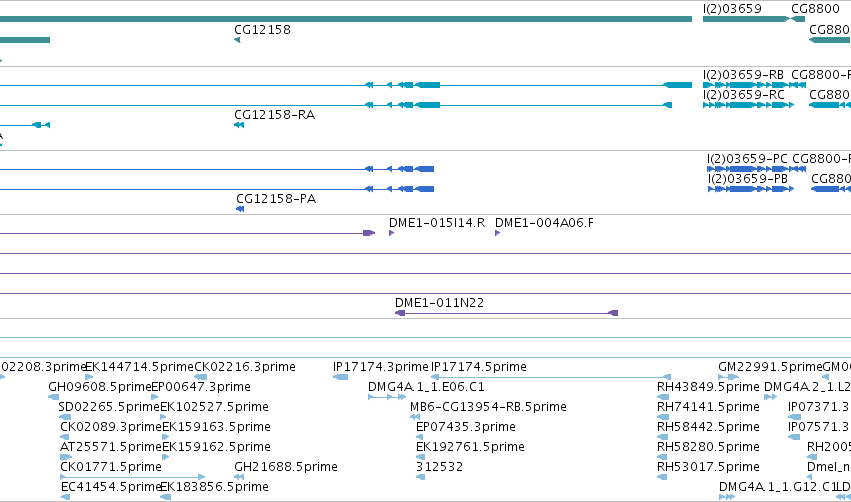Select EST GH09608.5prime

(x=100, y=387)
